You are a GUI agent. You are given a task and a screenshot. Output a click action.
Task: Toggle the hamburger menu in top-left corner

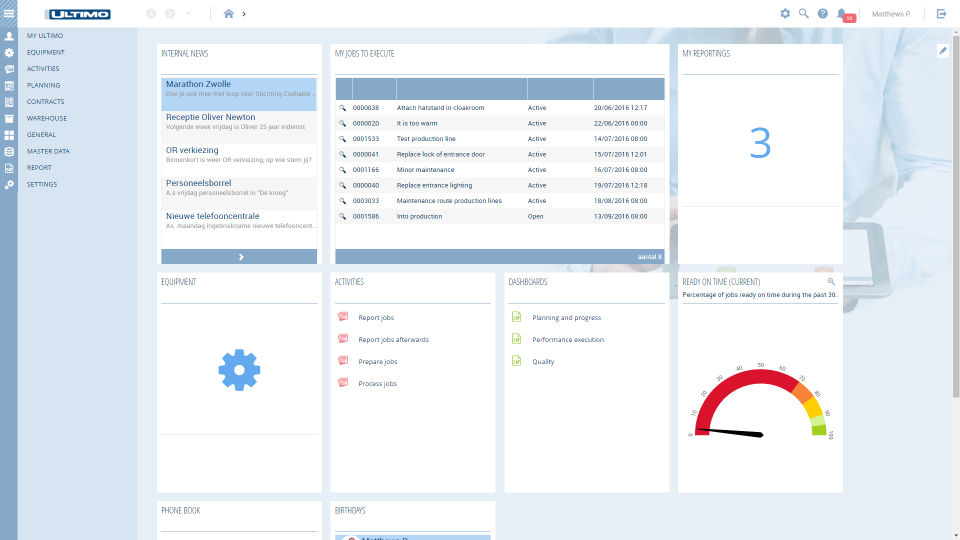coord(9,13)
